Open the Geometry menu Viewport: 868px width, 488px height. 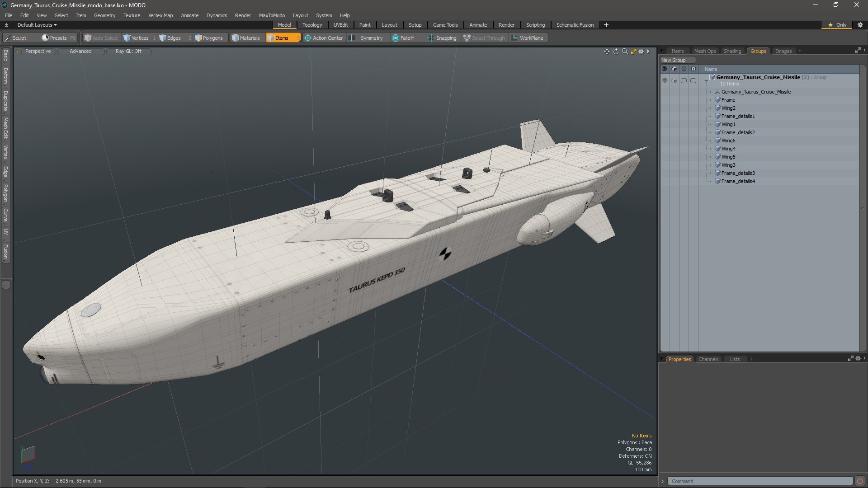click(x=104, y=15)
